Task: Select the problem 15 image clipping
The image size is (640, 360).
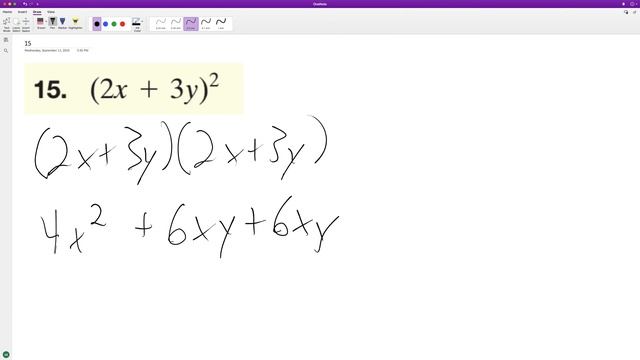Action: pos(134,89)
